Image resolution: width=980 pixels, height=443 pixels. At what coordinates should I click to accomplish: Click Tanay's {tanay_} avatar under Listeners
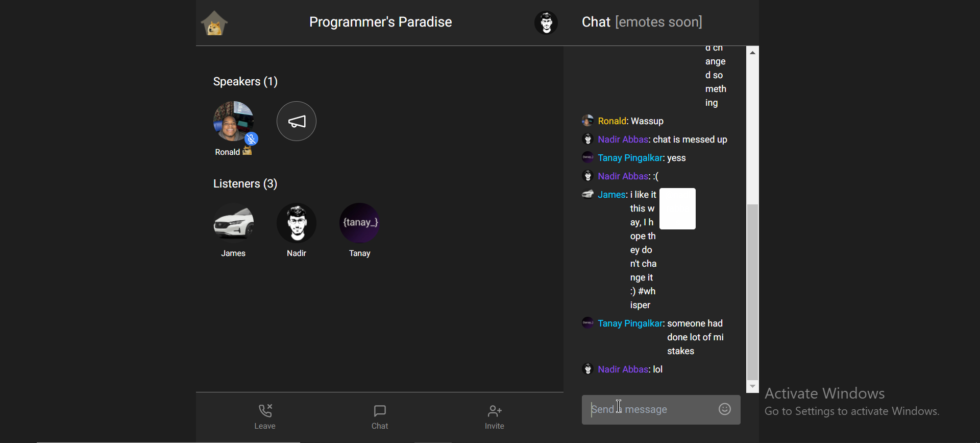(x=359, y=222)
